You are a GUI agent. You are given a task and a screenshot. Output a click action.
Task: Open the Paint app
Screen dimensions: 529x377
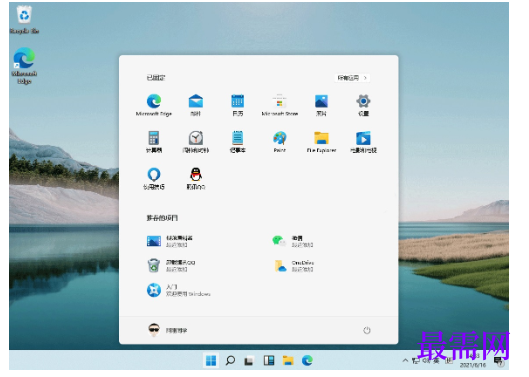[280, 142]
